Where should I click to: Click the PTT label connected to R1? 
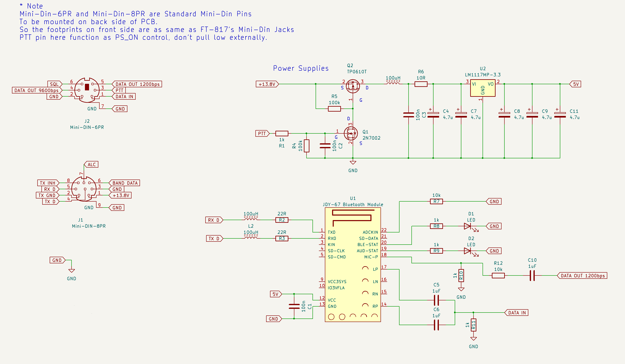[262, 133]
